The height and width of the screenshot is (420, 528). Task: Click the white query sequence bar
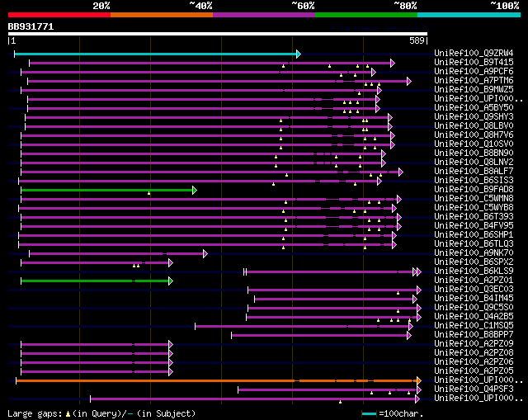(218, 34)
